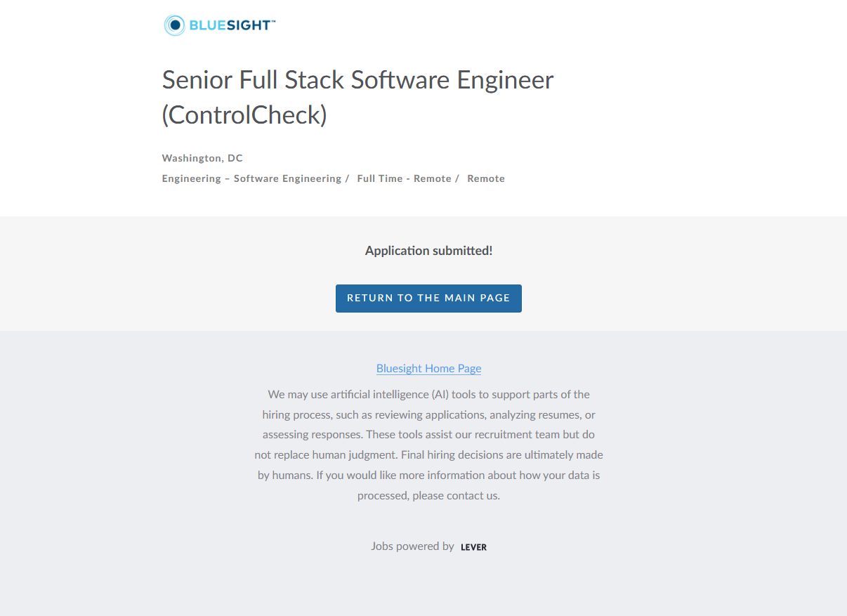
Task: Click the (ControlCheck) part of the title
Action: pyautogui.click(x=244, y=115)
